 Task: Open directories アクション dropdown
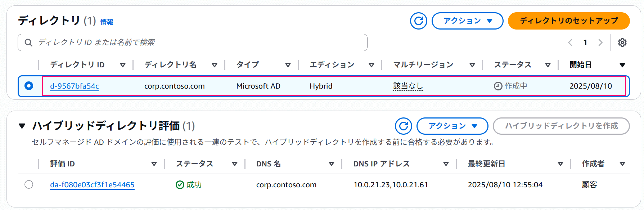[x=467, y=21]
